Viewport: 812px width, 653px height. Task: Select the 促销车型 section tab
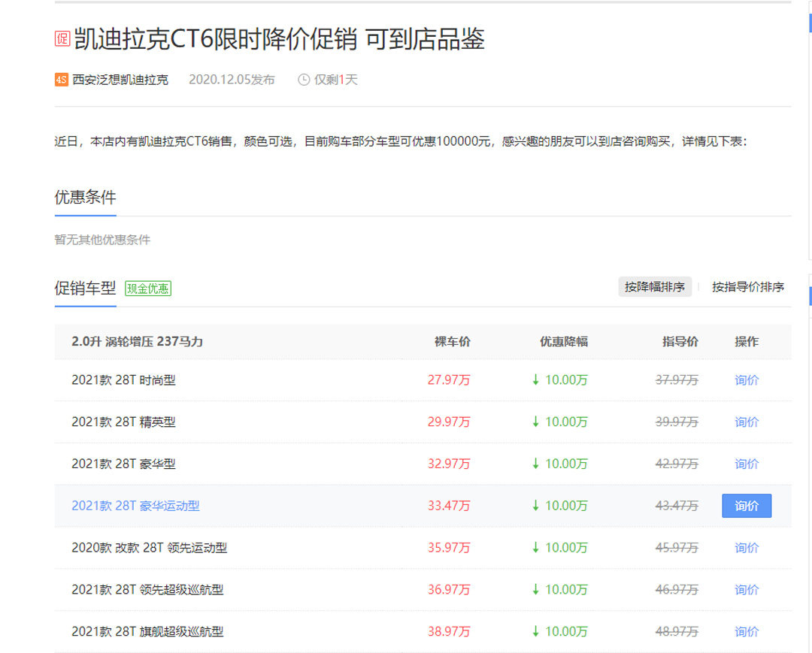click(x=85, y=288)
